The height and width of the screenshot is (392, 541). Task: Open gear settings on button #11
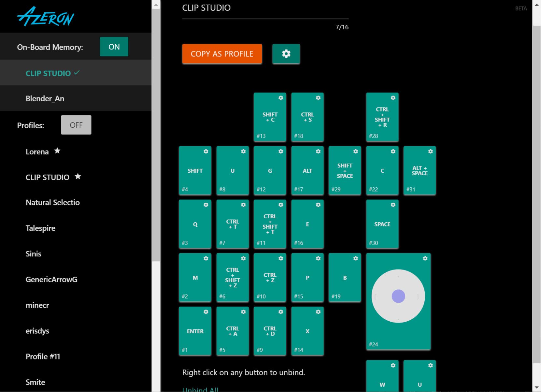[x=281, y=205]
